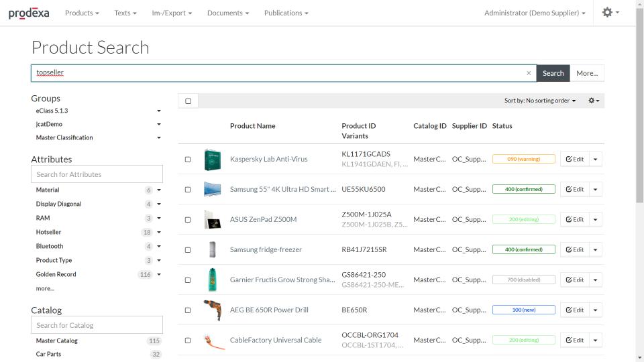Click the more... link under Attributes

coord(45,288)
